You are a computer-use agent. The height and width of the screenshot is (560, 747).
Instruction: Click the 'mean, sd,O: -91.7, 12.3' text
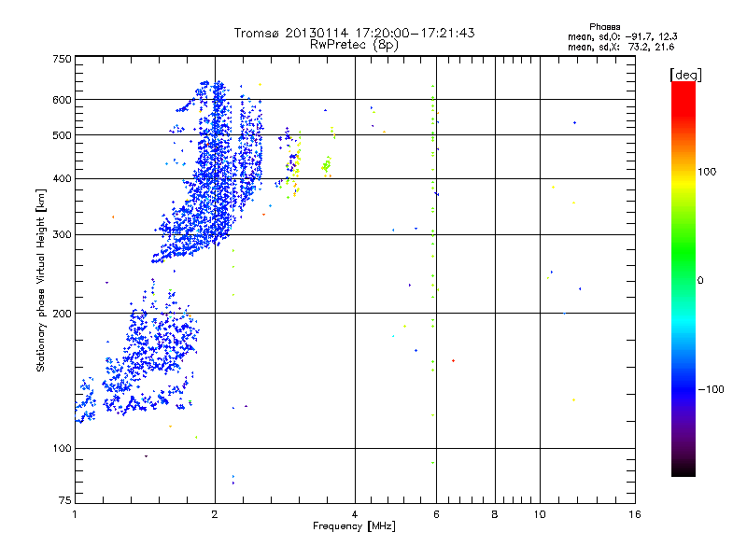pos(622,36)
